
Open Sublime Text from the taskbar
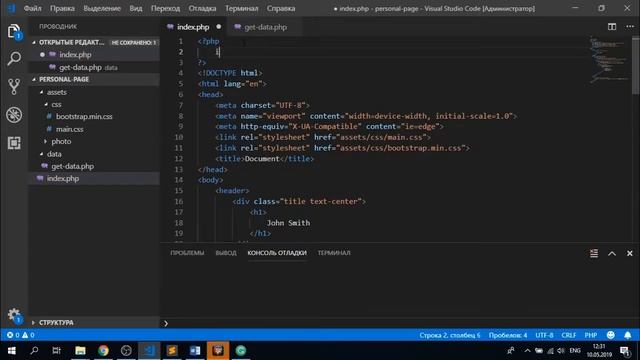(172, 351)
